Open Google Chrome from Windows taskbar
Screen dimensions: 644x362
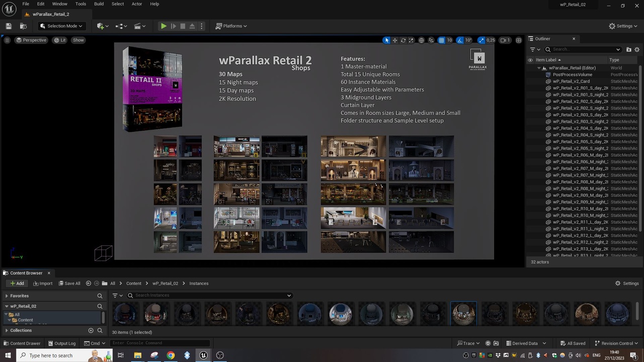tap(171, 355)
